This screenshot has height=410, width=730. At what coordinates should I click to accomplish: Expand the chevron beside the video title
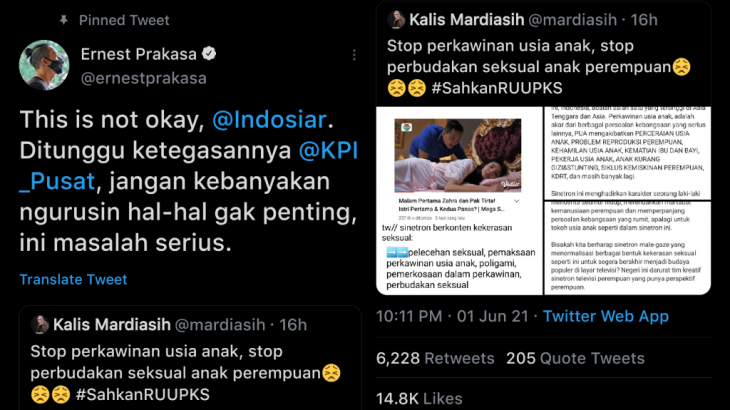point(516,201)
